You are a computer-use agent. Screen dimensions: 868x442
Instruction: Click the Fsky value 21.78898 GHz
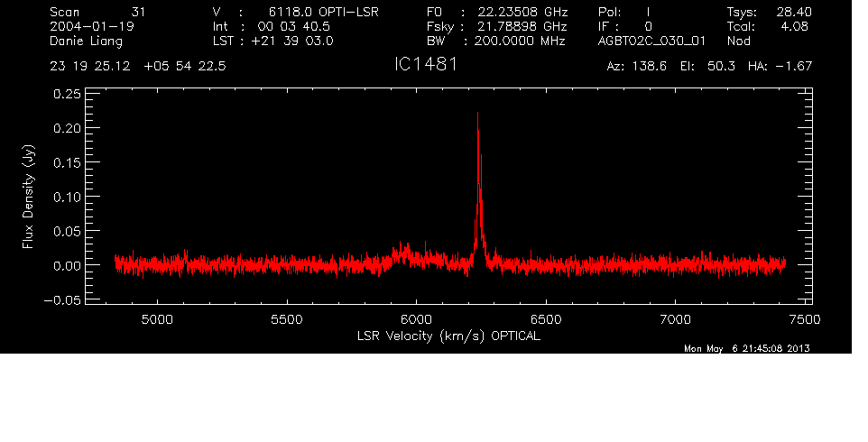(x=521, y=26)
